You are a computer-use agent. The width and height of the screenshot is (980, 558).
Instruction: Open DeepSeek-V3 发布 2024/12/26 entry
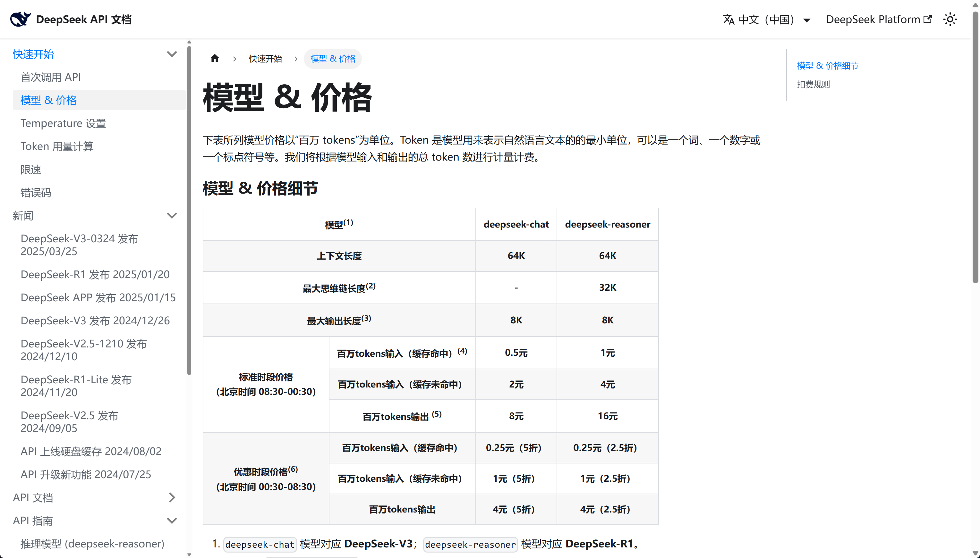(95, 321)
